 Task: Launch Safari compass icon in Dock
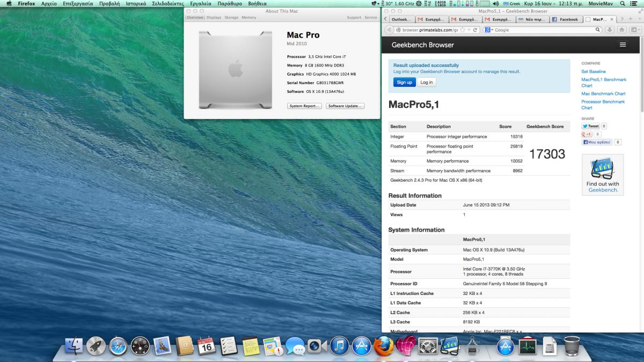coord(118,346)
